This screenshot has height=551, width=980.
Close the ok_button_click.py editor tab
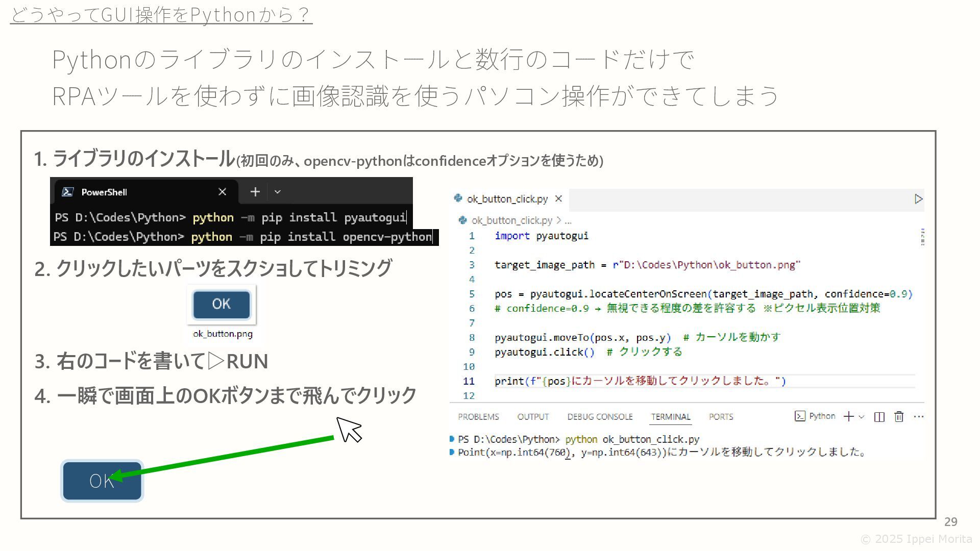coord(558,199)
